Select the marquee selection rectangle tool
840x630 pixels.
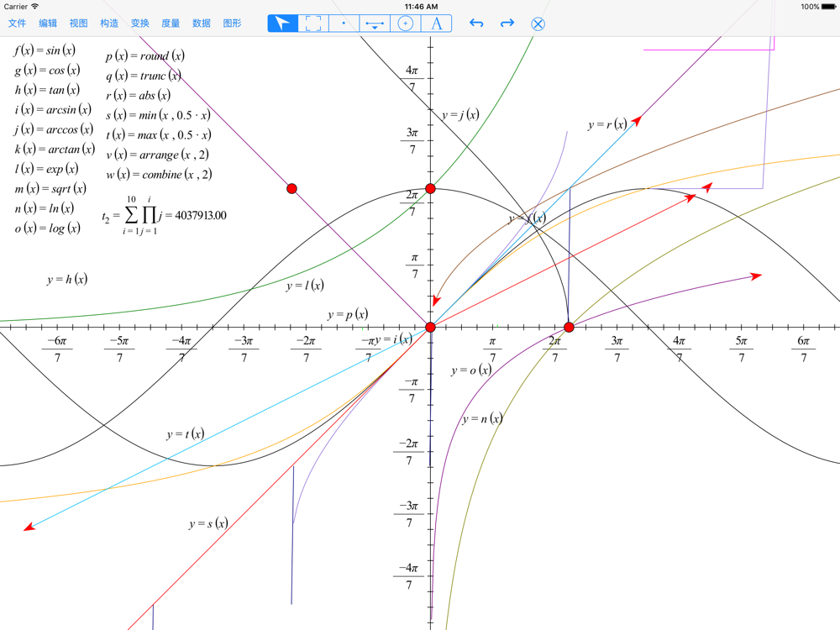coord(313,24)
